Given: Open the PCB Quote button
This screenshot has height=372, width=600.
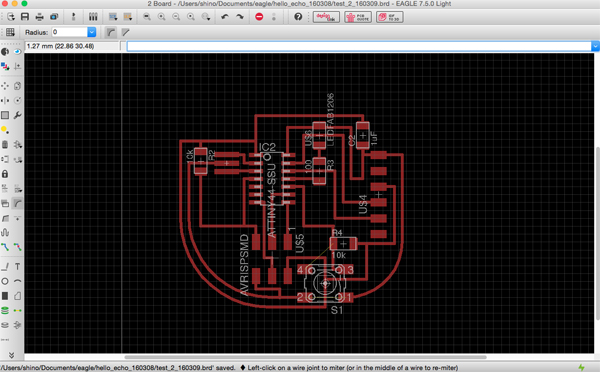Looking at the screenshot, I should [358, 17].
